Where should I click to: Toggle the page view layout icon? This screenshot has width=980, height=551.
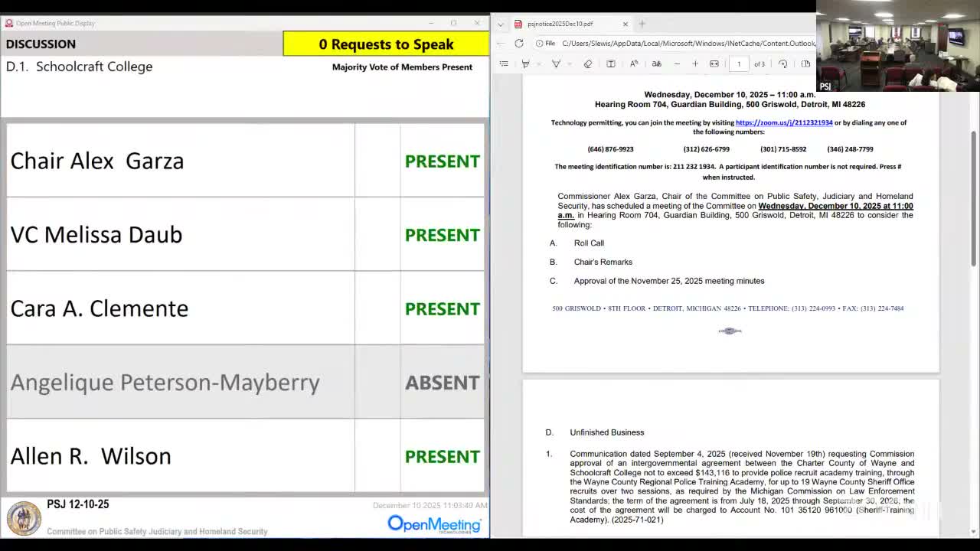[x=611, y=64]
